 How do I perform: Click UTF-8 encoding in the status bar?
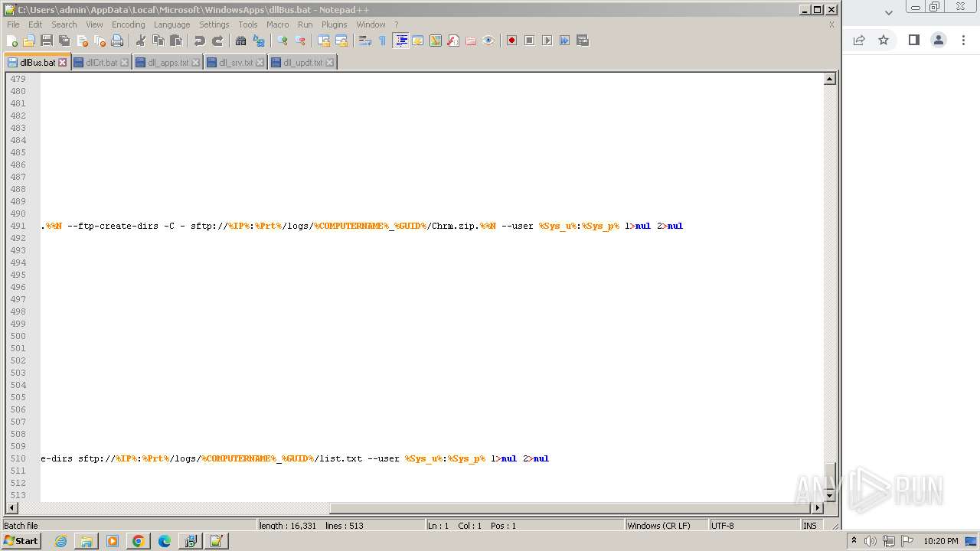pos(722,526)
